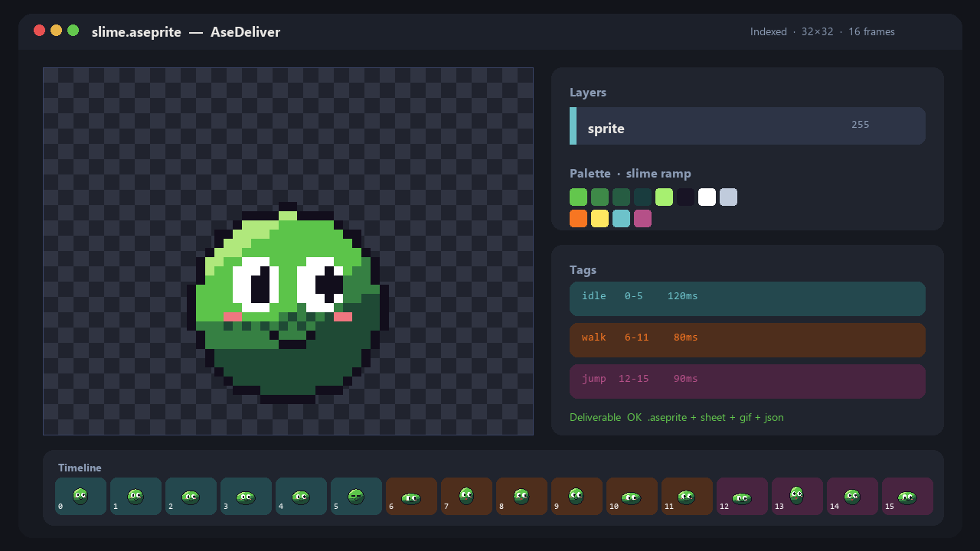Viewport: 980px width, 551px height.
Task: Close the window with red button
Action: (x=40, y=31)
